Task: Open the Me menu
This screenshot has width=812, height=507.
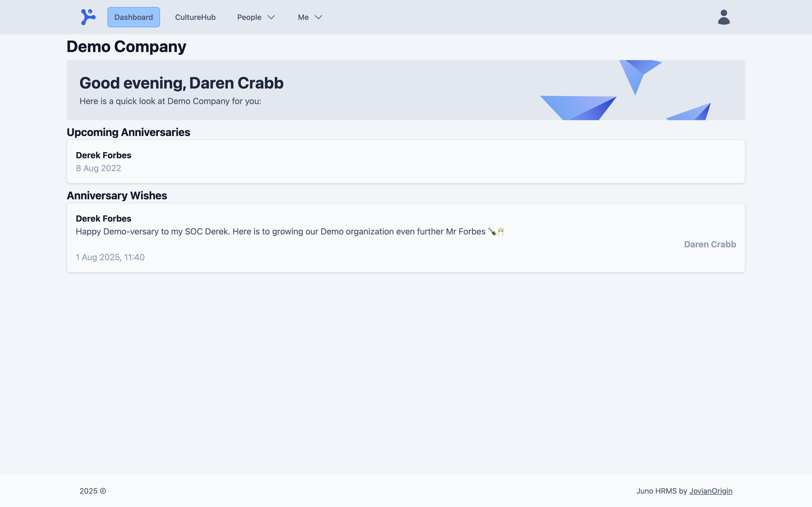Action: [x=310, y=17]
